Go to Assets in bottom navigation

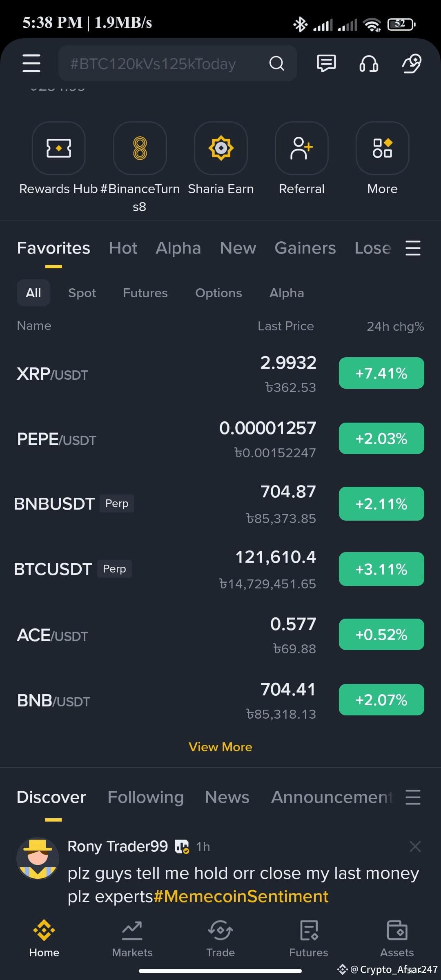tap(397, 938)
